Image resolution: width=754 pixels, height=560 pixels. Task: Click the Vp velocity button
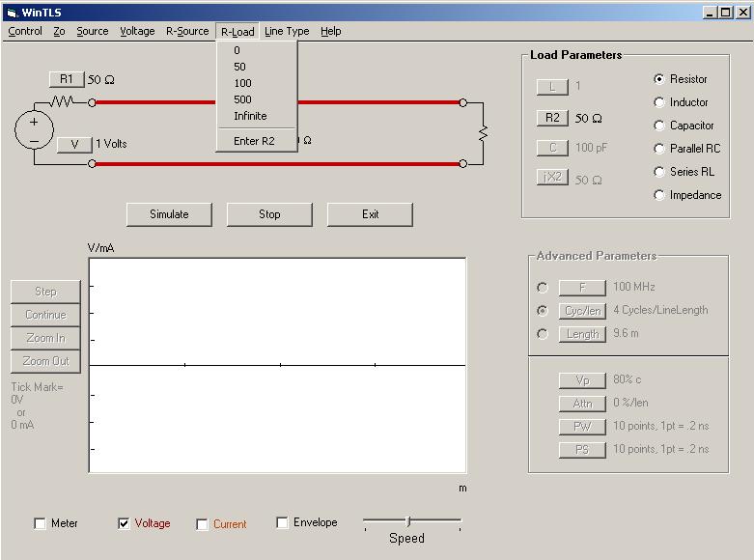582,380
